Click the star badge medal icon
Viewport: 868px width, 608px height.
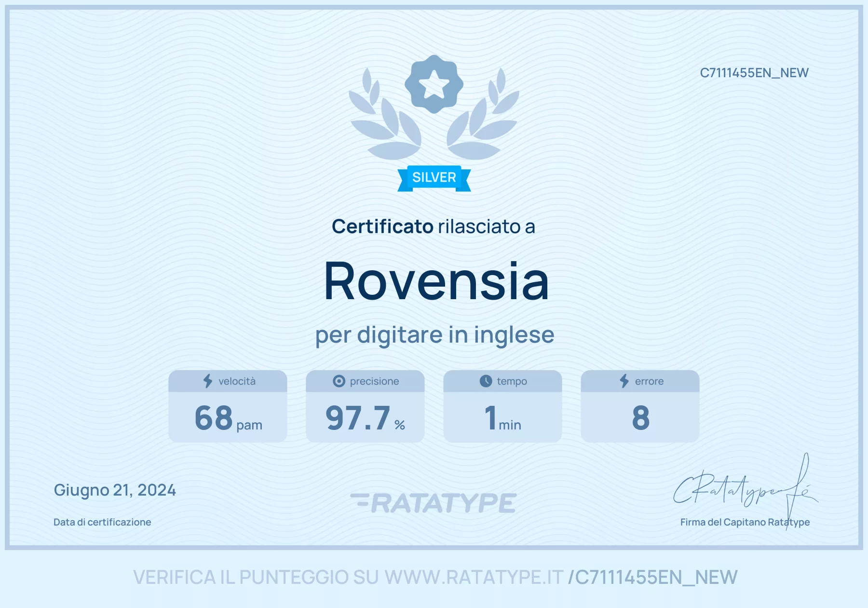[x=434, y=84]
